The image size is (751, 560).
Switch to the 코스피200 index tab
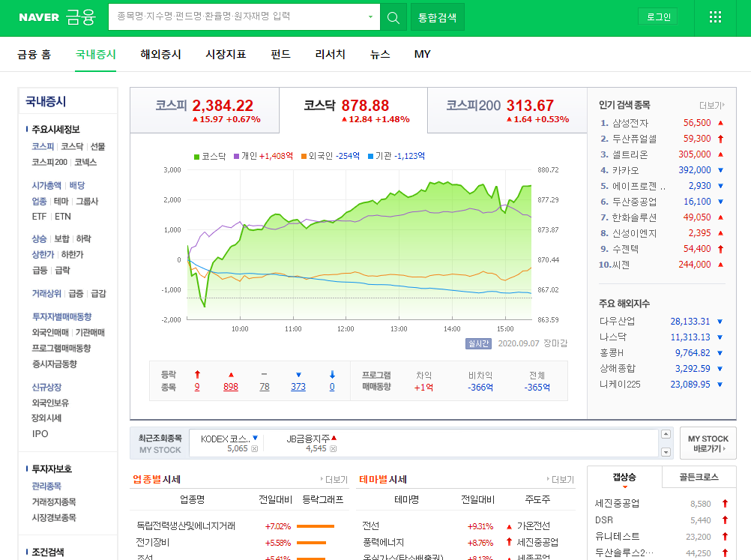[x=507, y=110]
